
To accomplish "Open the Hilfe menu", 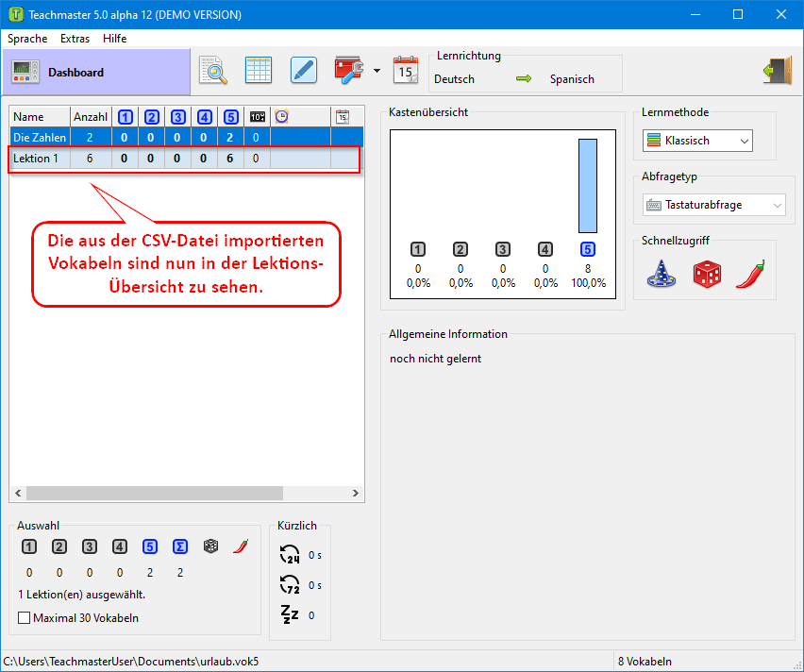I will (x=114, y=39).
